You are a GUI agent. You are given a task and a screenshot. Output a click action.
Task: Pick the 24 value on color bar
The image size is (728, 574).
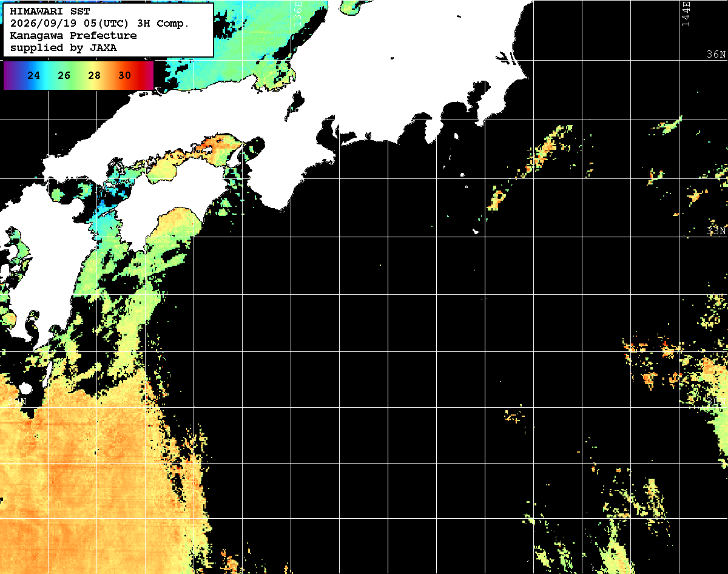34,76
